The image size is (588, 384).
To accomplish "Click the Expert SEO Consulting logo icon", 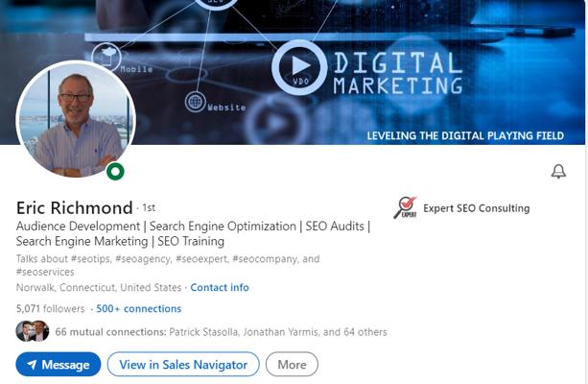I will point(405,207).
